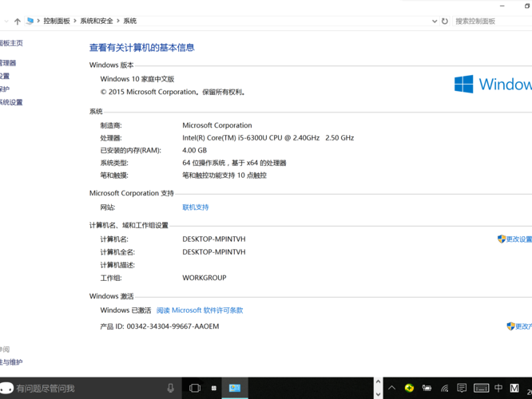The height and width of the screenshot is (399, 532).
Task: Expand chevron after 系统和安全 breadcrumb
Action: [x=118, y=21]
